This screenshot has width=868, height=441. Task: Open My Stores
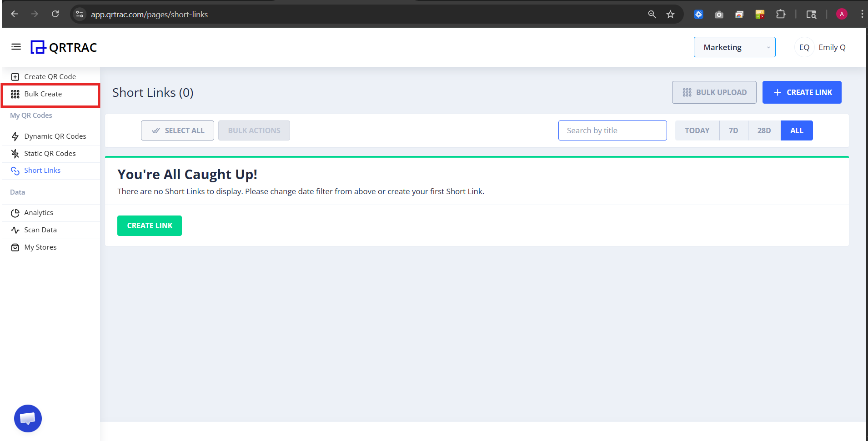click(40, 247)
